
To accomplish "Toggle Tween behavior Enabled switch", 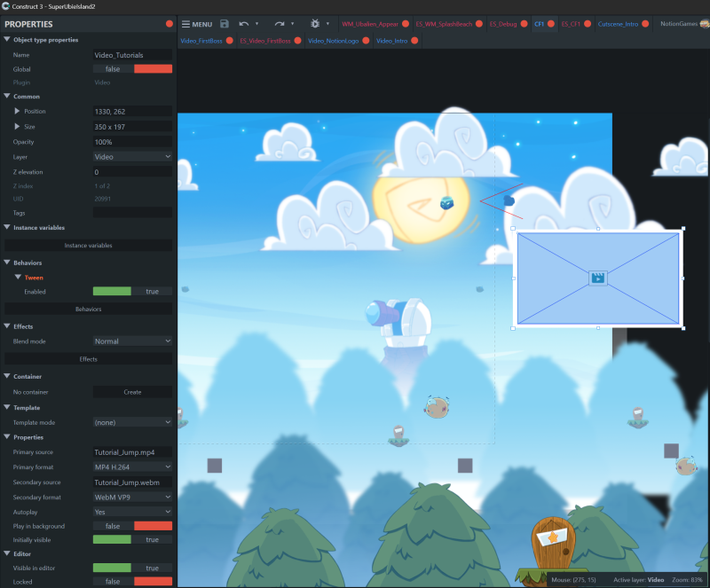I will (132, 291).
